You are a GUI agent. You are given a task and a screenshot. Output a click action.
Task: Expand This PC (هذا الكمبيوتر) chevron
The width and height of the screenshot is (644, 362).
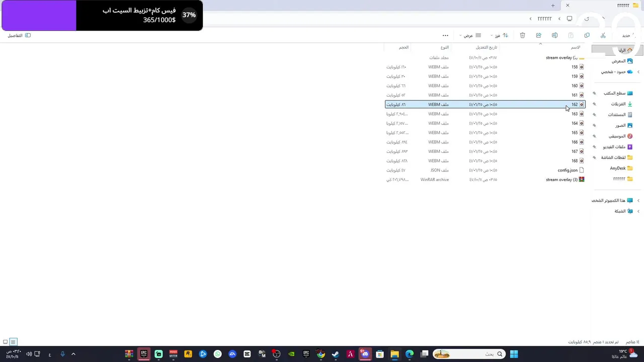coord(638,200)
